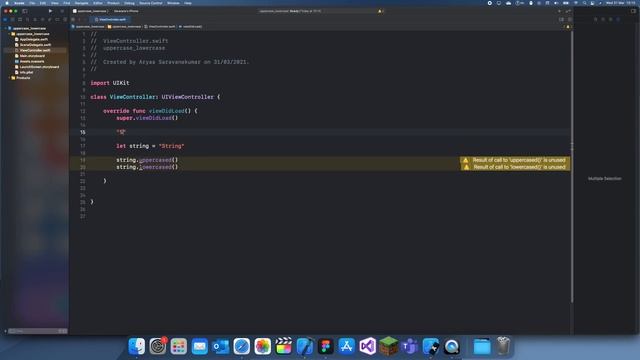
Task: Open the Edit menu
Action: [x=43, y=3]
